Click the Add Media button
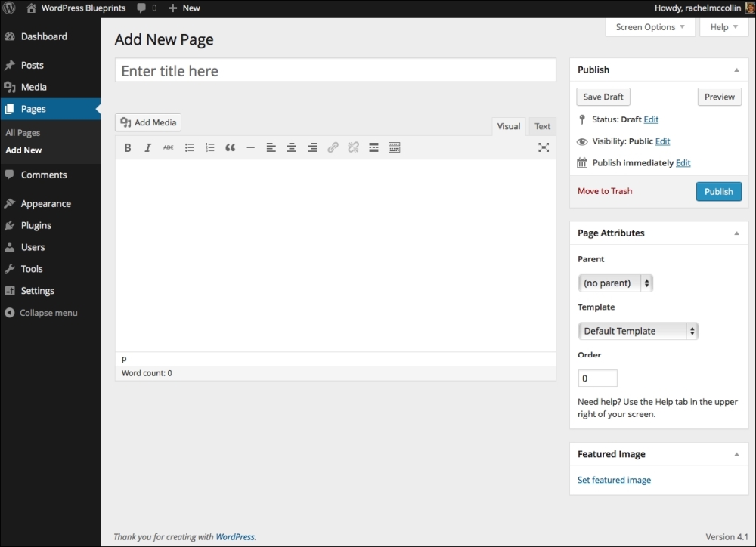 coord(148,122)
